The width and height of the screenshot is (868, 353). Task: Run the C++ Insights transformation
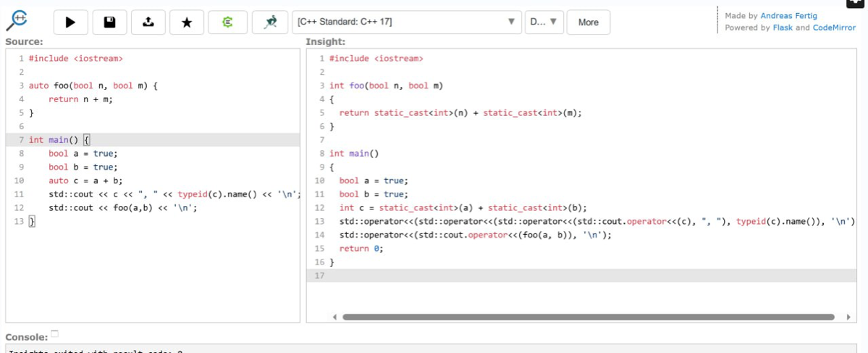[x=71, y=22]
